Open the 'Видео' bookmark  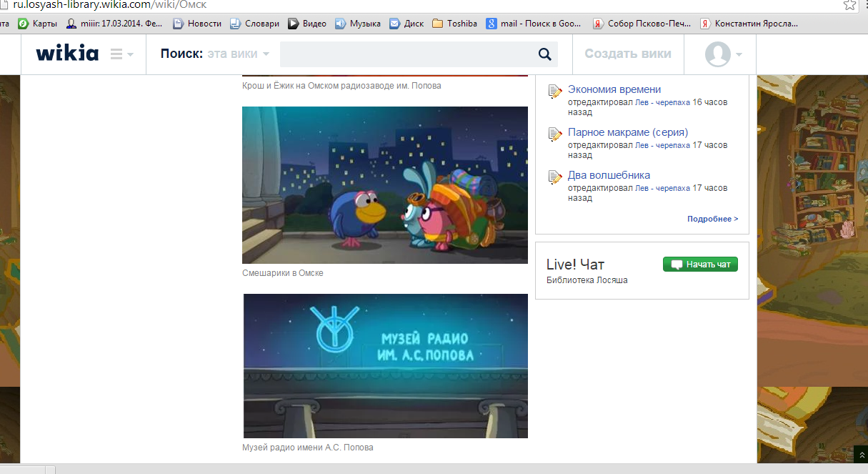click(x=307, y=24)
